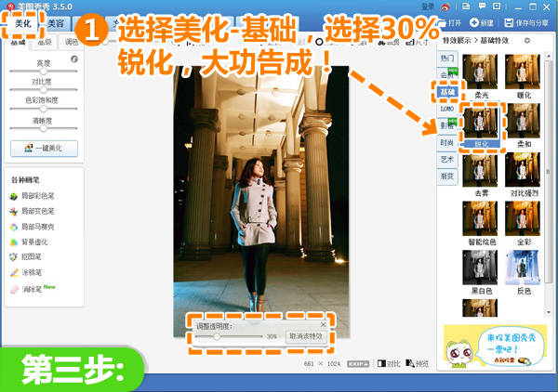Click the 对比 compare button
Viewport: 558px width, 392px height.
click(x=389, y=363)
